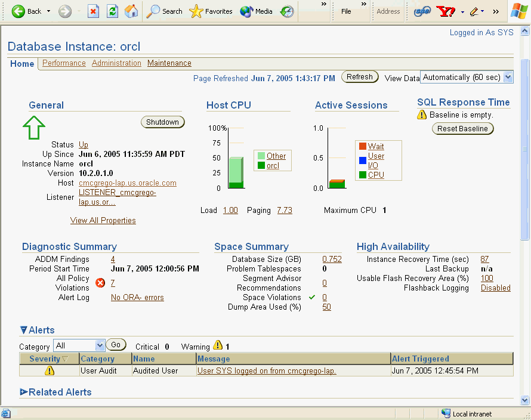
Task: Click the Yahoo! toolbar icon
Action: (444, 11)
